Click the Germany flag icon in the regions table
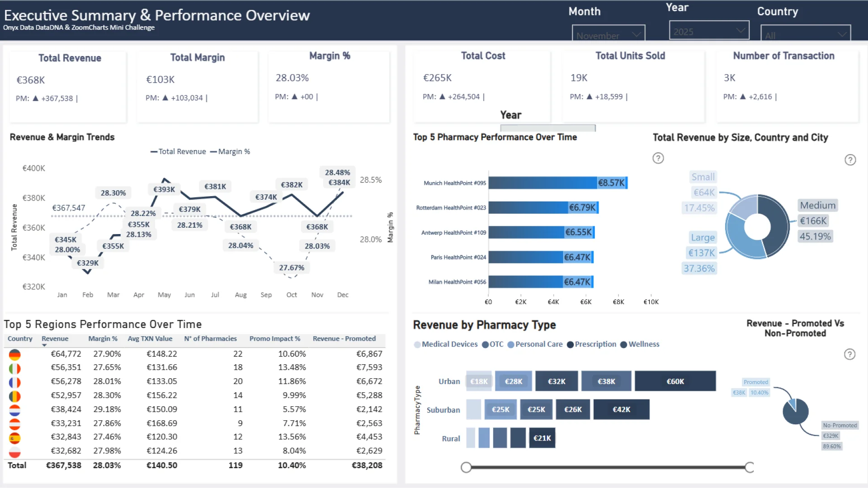The image size is (868, 488). coord(14,355)
